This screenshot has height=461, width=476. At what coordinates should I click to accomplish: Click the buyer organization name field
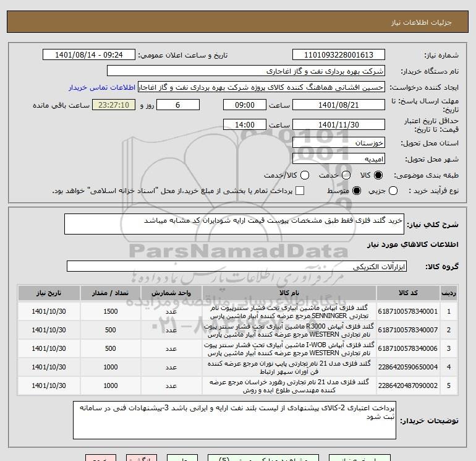(246, 71)
